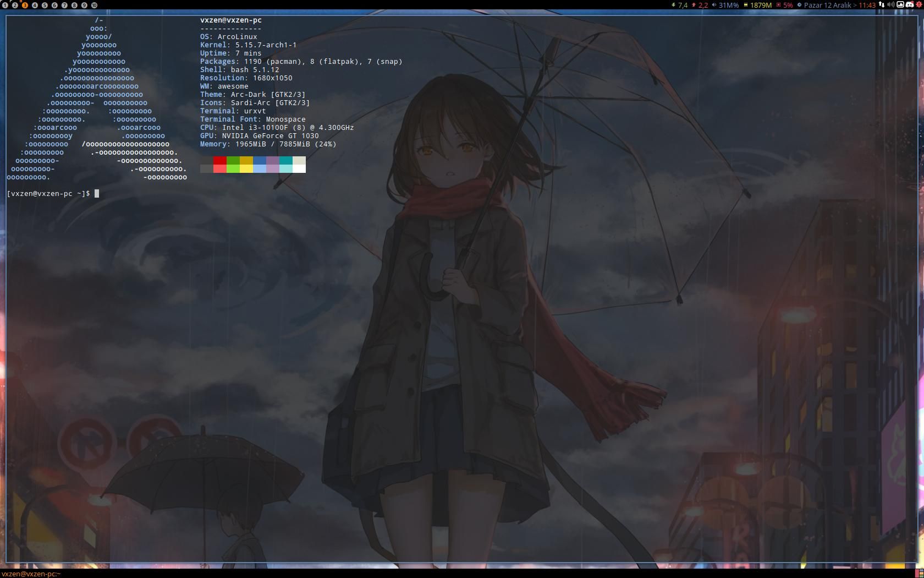Click the speaker volume icon in system tray
Screen dimensions: 924x578
pos(891,4)
